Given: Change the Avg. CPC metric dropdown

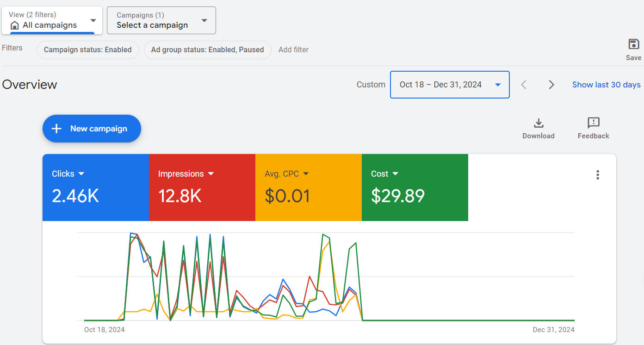Looking at the screenshot, I should pyautogui.click(x=305, y=174).
